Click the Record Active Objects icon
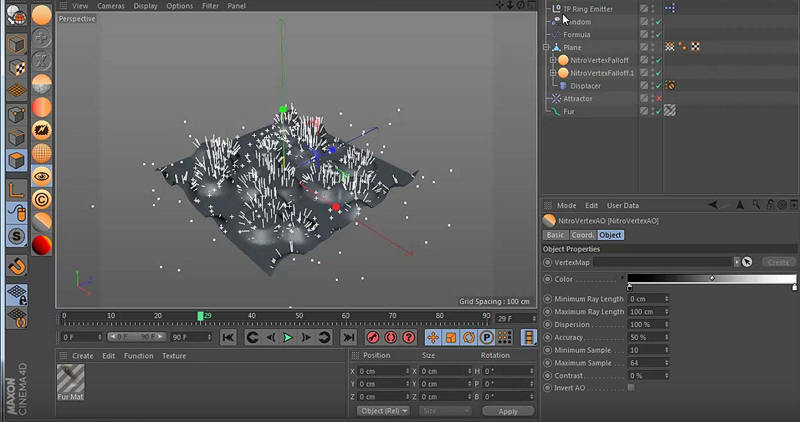Screen dimensions: 800x422 [372, 338]
